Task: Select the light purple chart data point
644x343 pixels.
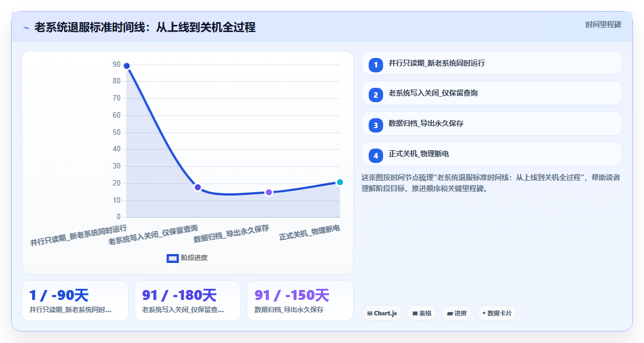Action: coord(269,192)
